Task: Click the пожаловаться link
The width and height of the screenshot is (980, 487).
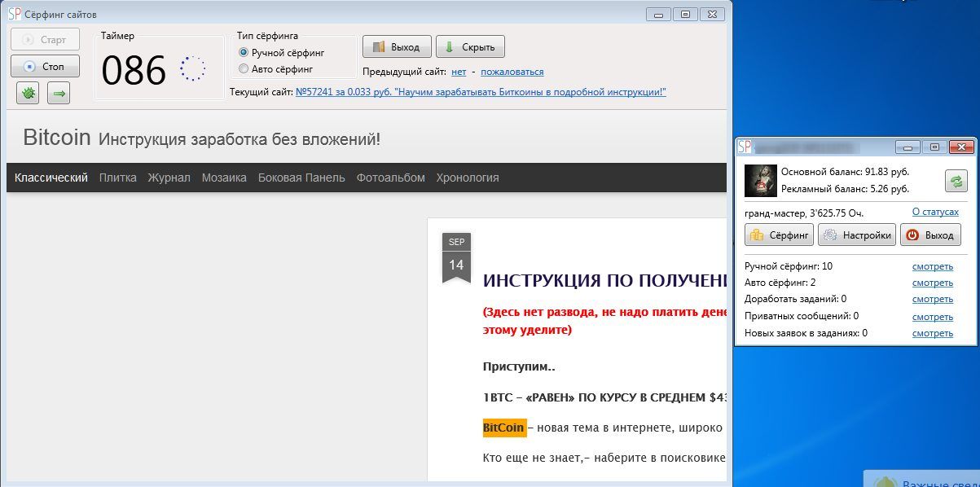Action: click(512, 72)
